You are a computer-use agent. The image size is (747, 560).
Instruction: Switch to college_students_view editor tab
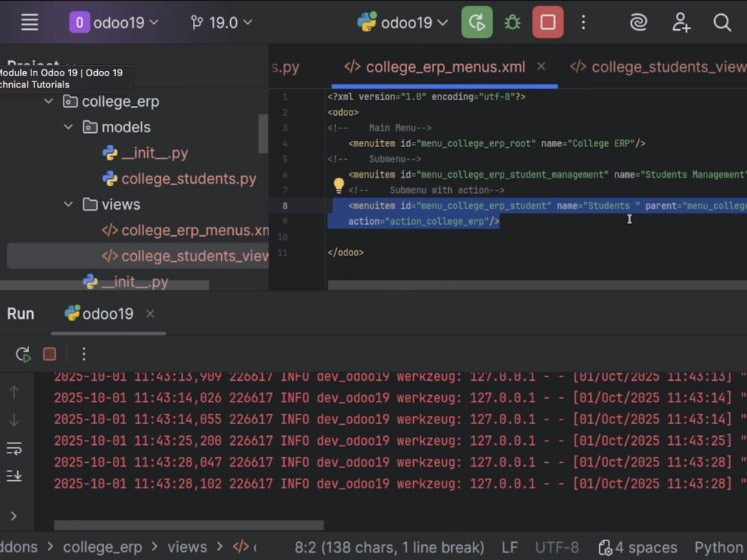[x=658, y=66]
